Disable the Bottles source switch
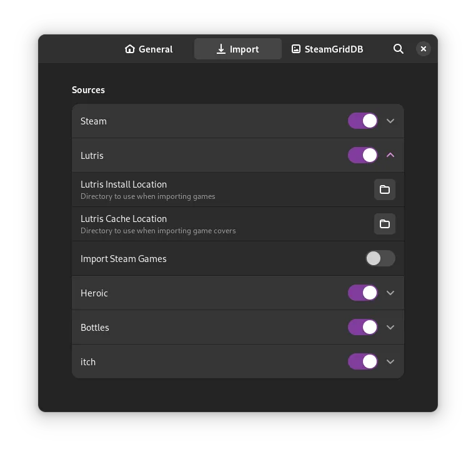Screen dimensions: 476x454 363,327
